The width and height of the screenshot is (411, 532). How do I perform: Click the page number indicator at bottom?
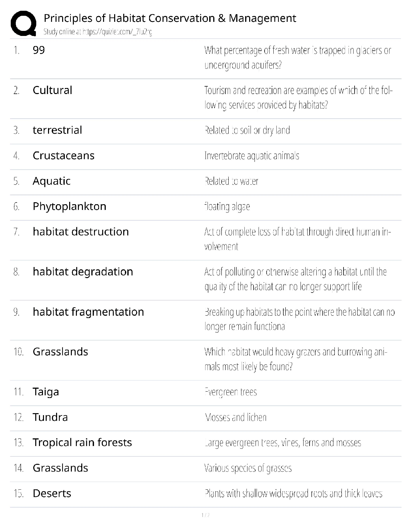[205, 515]
